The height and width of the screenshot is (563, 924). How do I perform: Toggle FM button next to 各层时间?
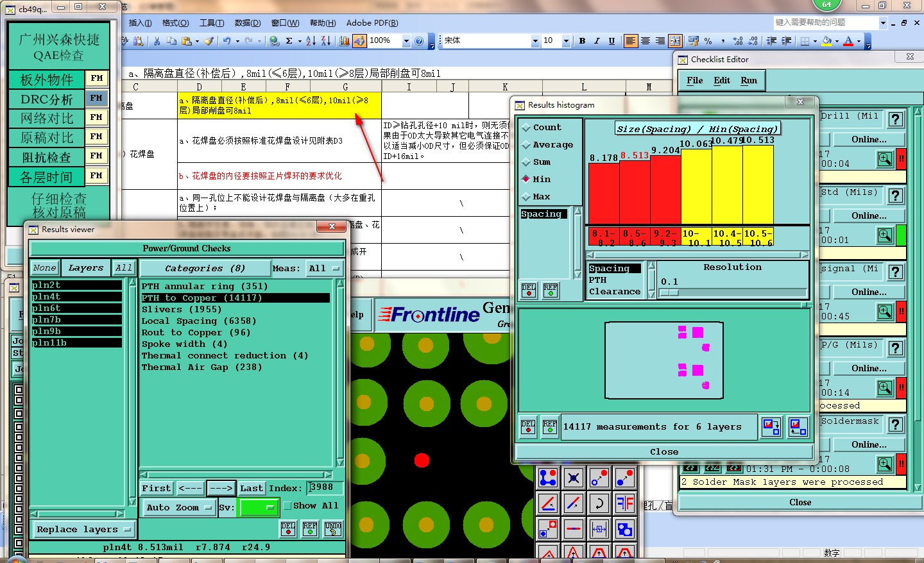pyautogui.click(x=96, y=175)
